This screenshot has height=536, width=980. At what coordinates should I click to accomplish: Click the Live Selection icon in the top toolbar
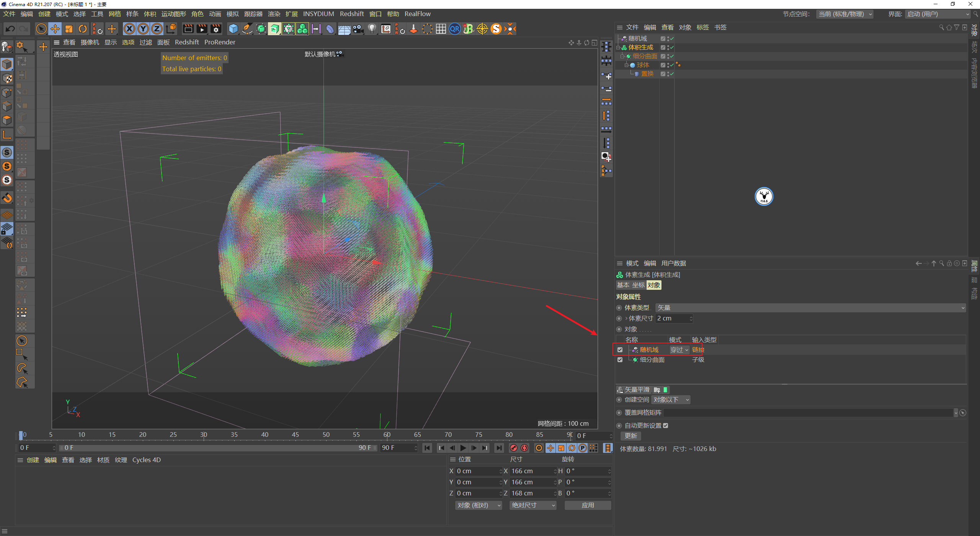41,29
